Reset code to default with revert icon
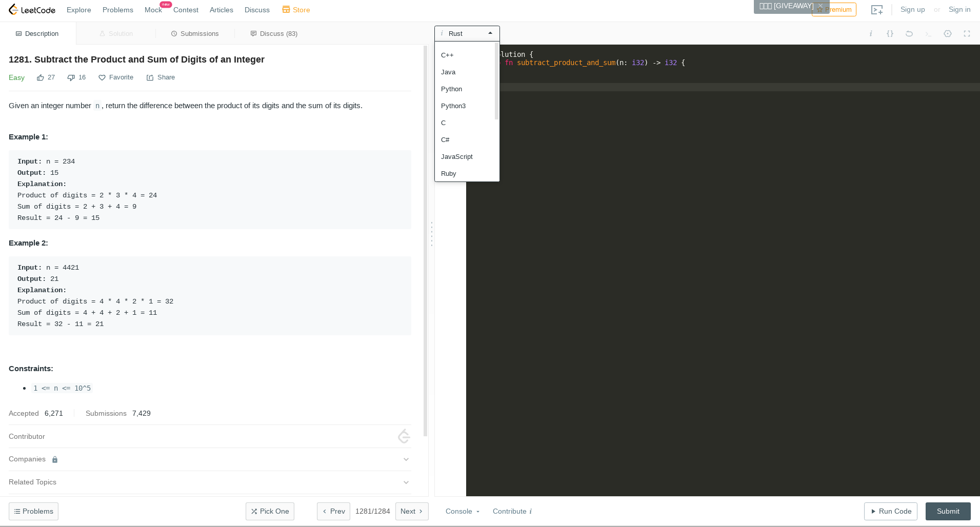Image resolution: width=980 pixels, height=527 pixels. click(x=909, y=33)
